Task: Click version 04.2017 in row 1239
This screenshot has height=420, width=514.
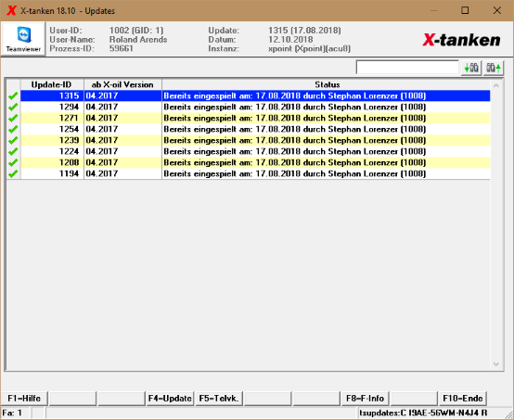Action: [x=102, y=140]
